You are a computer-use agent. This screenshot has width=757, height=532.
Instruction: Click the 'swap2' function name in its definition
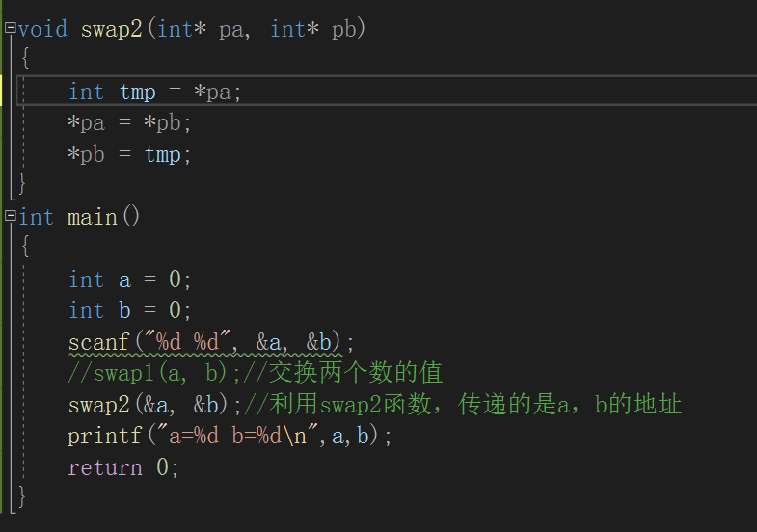point(112,29)
